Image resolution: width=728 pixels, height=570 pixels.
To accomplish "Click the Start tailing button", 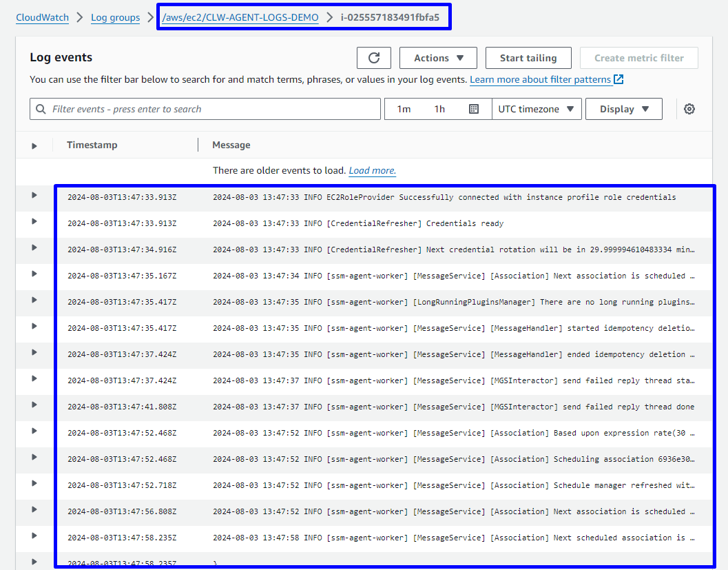I will [528, 58].
